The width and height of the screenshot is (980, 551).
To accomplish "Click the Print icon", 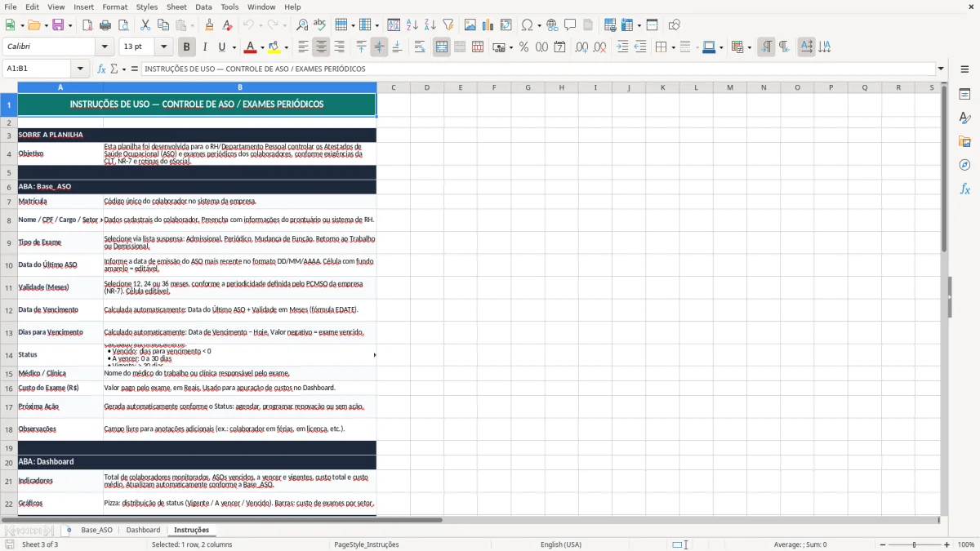I will (x=105, y=25).
